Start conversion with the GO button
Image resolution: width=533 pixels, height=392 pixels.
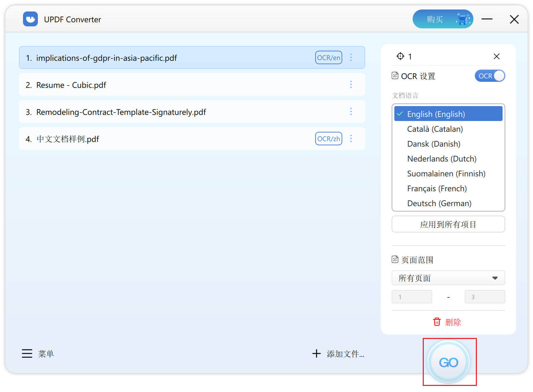tap(448, 362)
